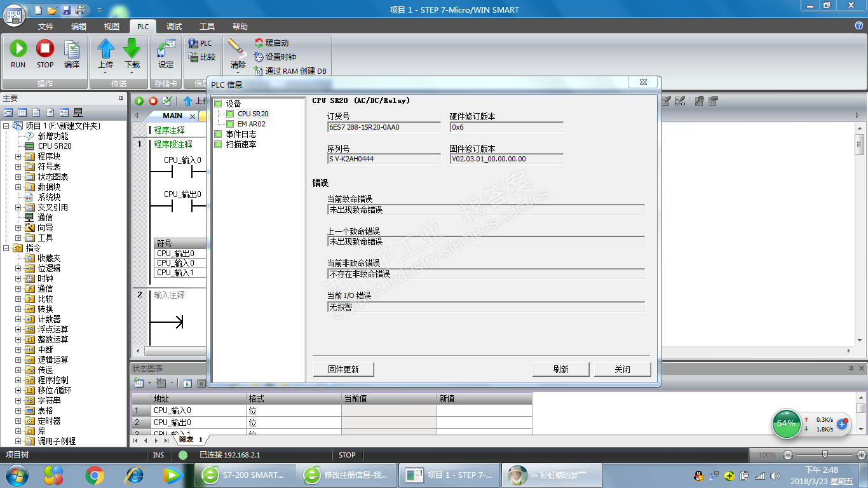Click the red stop icon in editor toolbar
This screenshot has width=868, height=488.
tap(153, 101)
